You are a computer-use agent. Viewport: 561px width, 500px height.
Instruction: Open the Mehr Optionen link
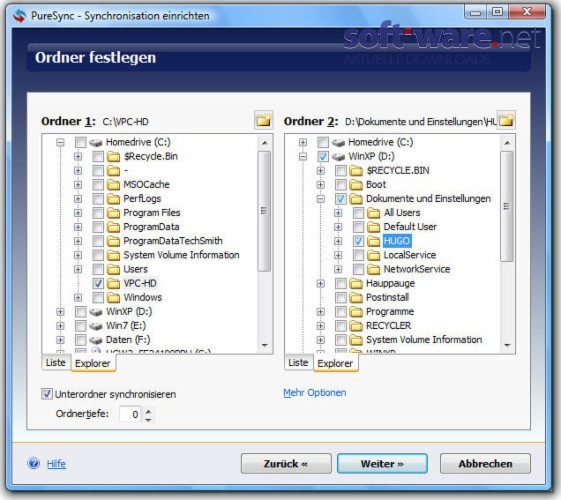tap(314, 393)
